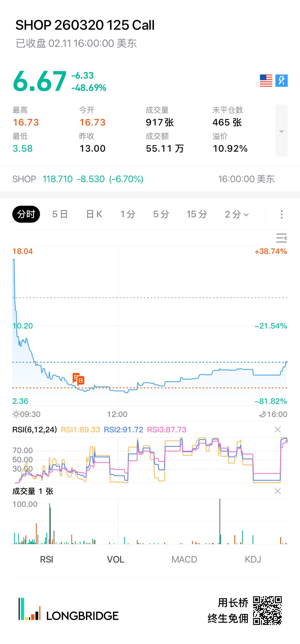The width and height of the screenshot is (300, 644).
Task: Close the RSI indicator panel
Action: pyautogui.click(x=277, y=430)
